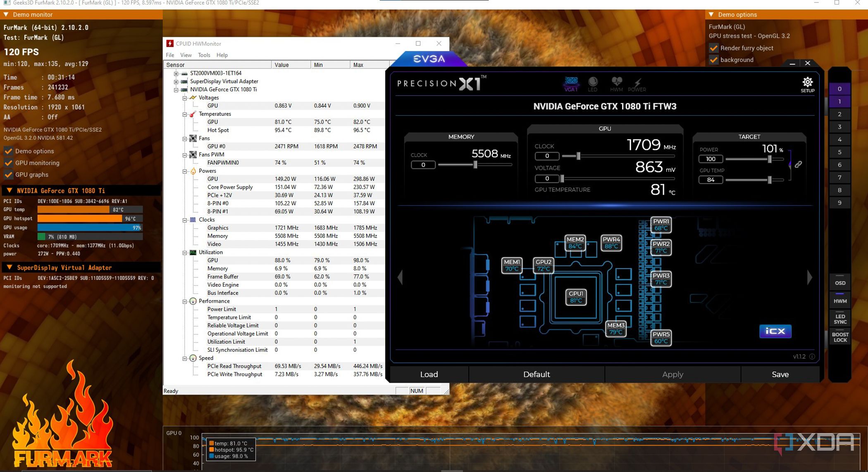Toggle BOOST LOCK in Precision X1
This screenshot has height=472, width=868.
[x=840, y=337]
